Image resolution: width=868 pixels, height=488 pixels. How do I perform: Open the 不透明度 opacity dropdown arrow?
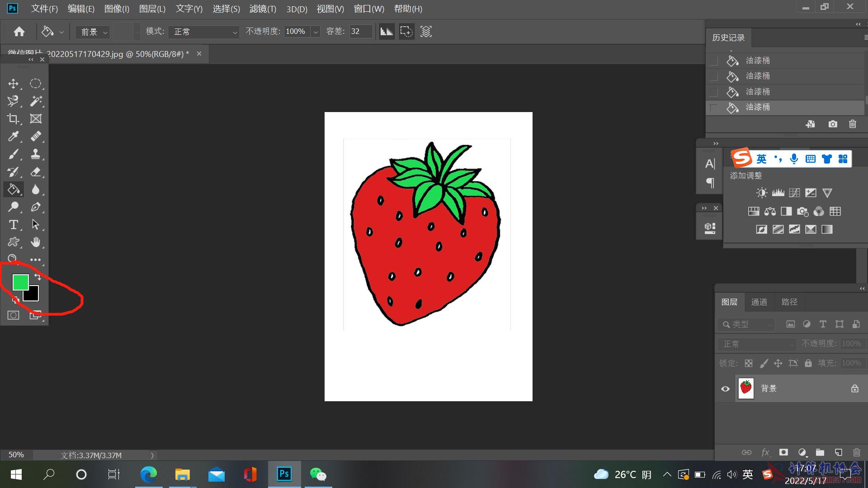click(x=316, y=32)
